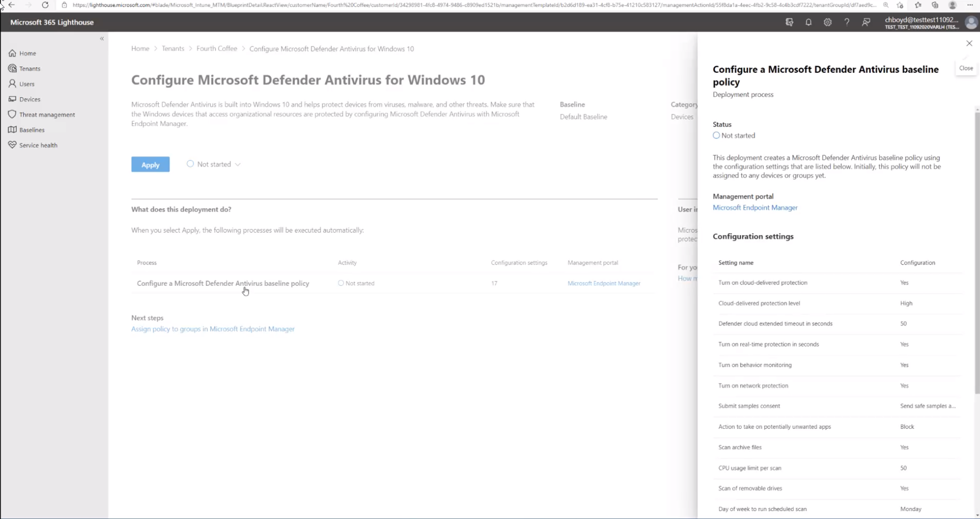Viewport: 980px width, 519px height.
Task: Expand the Not started status dropdown
Action: point(238,164)
